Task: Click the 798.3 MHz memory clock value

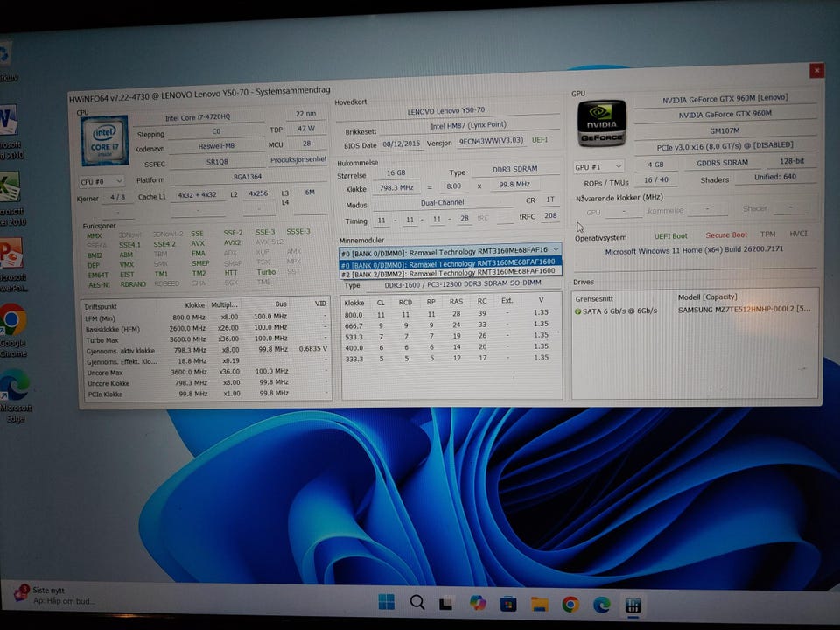Action: tap(396, 188)
